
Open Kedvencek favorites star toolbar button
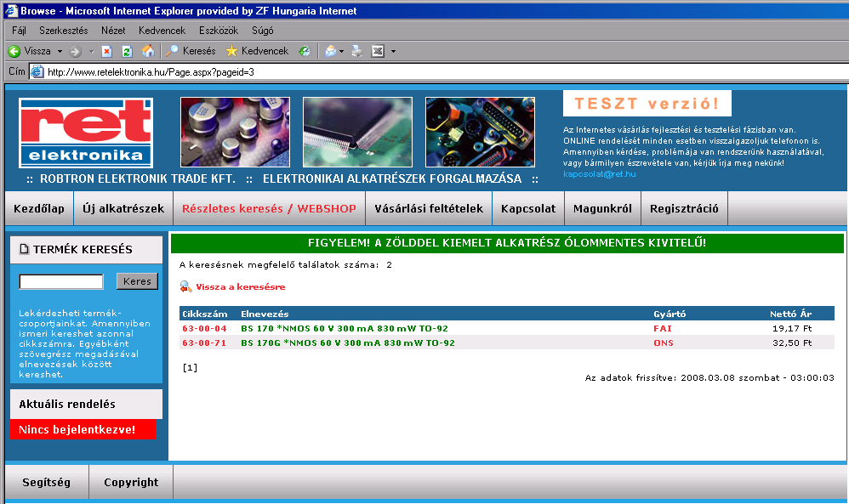coord(257,51)
